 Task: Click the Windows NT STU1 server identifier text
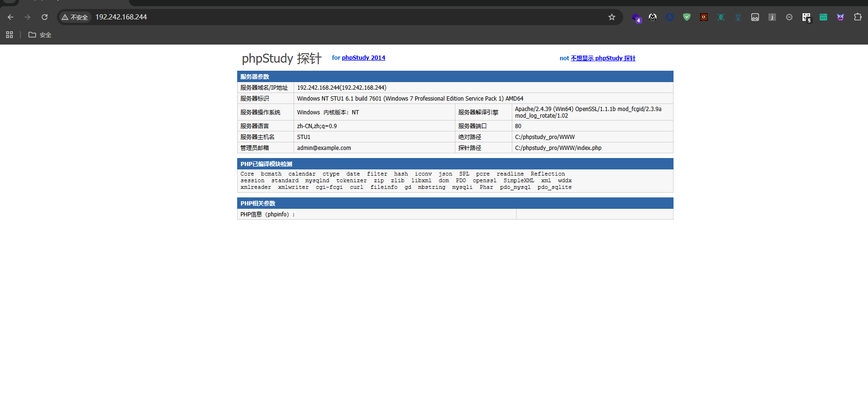[410, 99]
